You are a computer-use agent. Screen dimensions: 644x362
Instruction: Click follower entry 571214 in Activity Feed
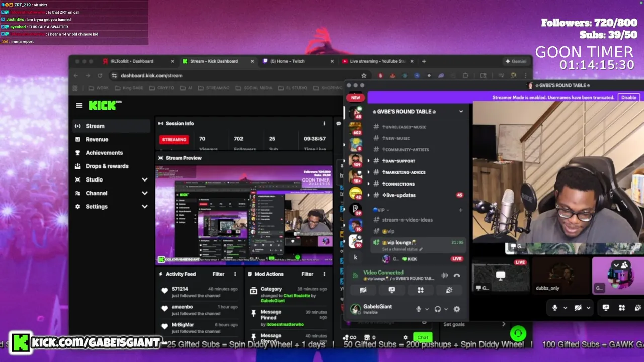199,292
